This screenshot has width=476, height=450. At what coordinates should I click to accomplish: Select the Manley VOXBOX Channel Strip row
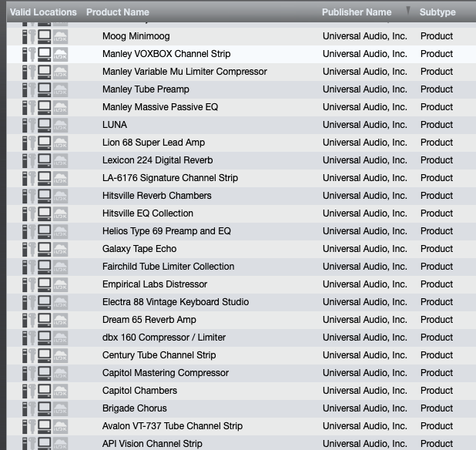pos(241,55)
